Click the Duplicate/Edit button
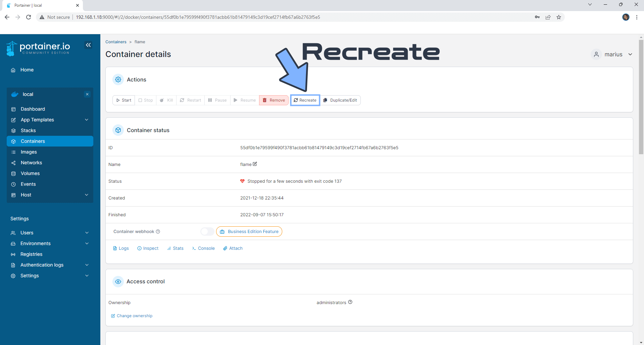This screenshot has width=644, height=345. pos(340,100)
